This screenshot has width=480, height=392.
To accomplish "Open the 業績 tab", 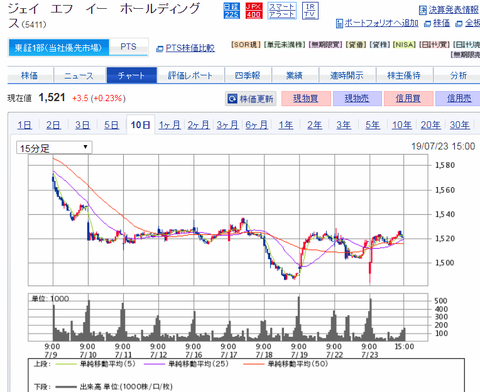I will point(295,75).
